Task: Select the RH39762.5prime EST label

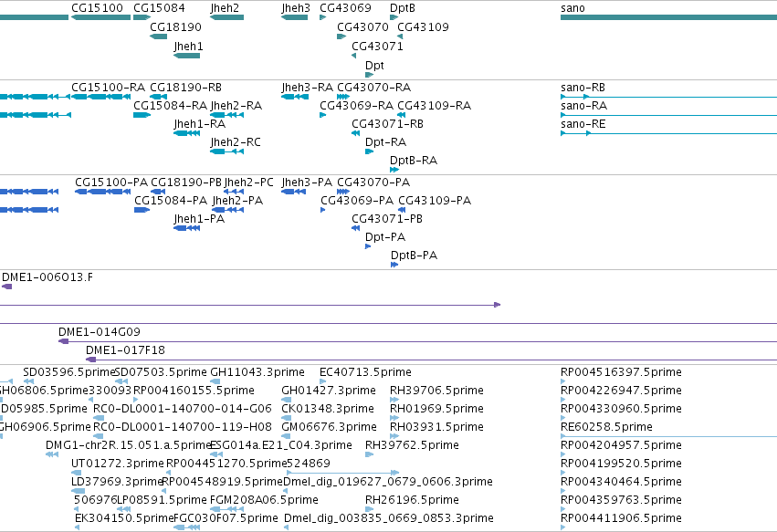Action: 412,445
